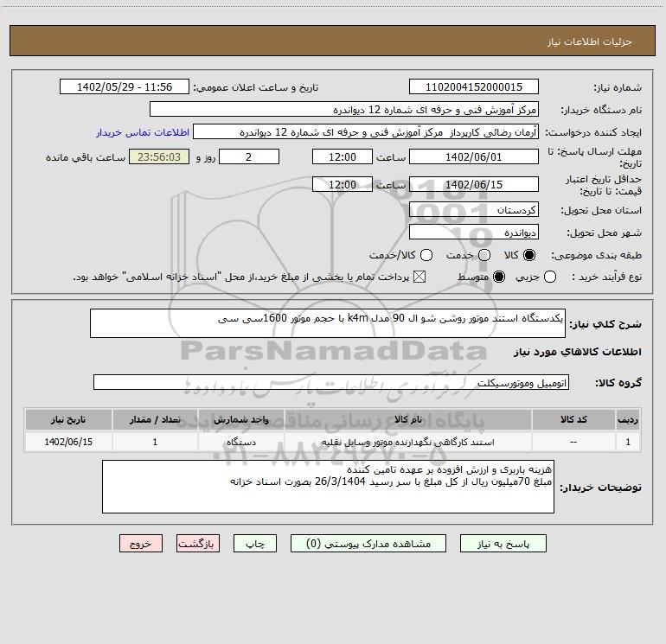Click the طبقه بندی موضوعی: label
The width and height of the screenshot is (666, 644).
[x=596, y=256]
